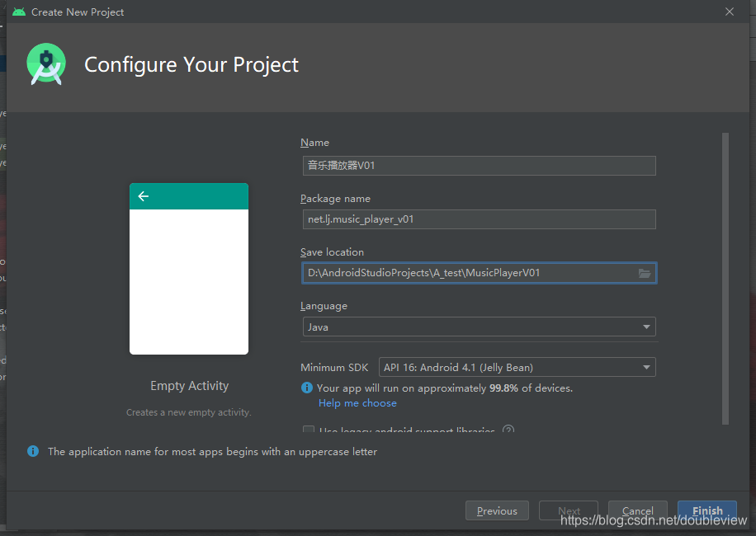Image resolution: width=756 pixels, height=536 pixels.
Task: Click the Name field containing 音乐播放器V01
Action: pyautogui.click(x=480, y=166)
